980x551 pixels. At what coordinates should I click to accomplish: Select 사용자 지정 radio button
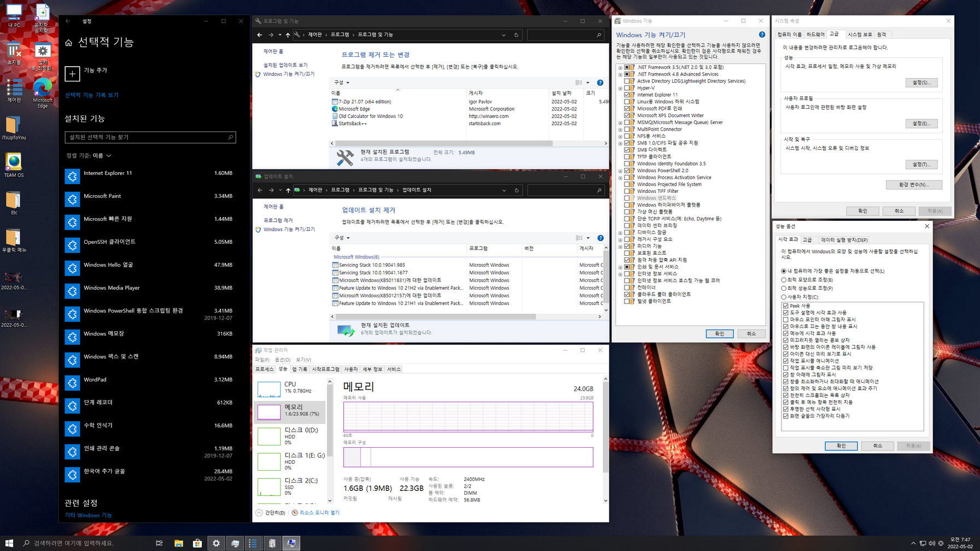coord(784,297)
